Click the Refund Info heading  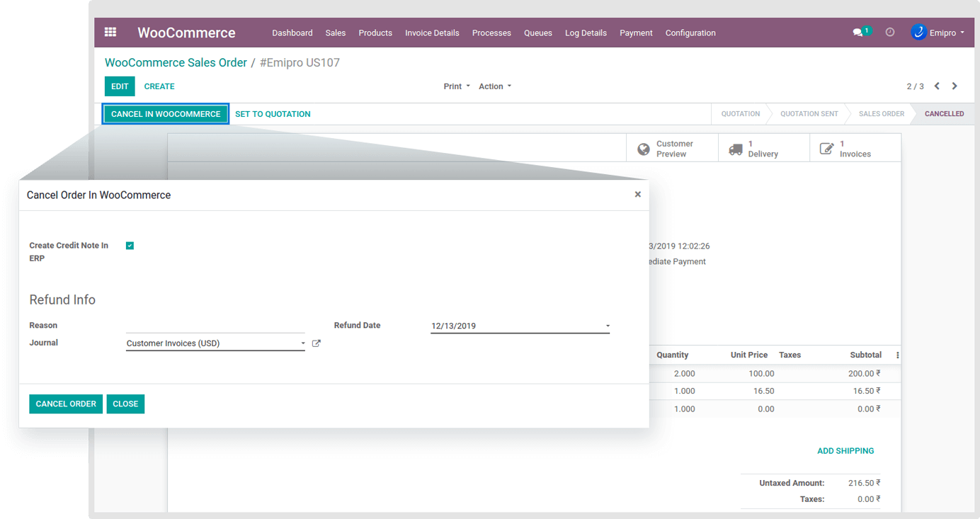62,300
